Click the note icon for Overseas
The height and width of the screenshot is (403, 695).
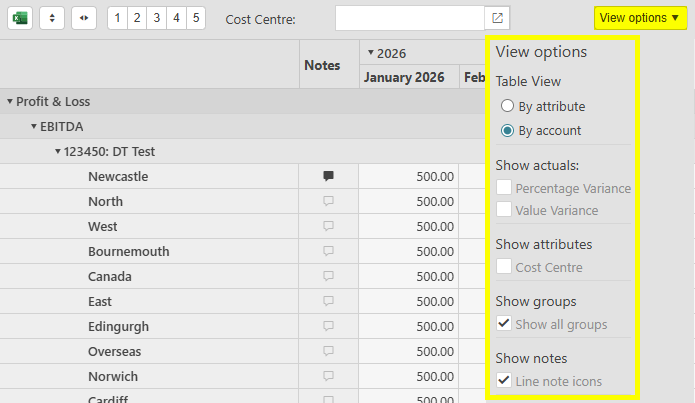click(x=328, y=351)
